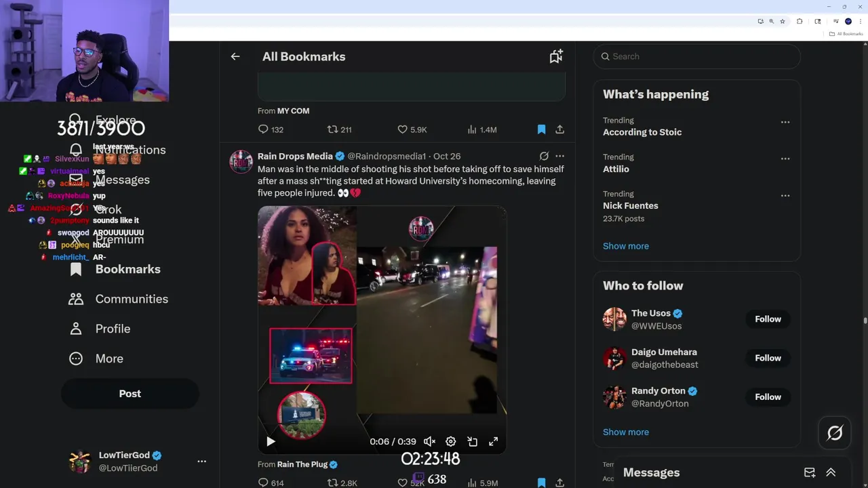Like the post with 5.9K likes
The image size is (868, 488).
click(x=412, y=129)
